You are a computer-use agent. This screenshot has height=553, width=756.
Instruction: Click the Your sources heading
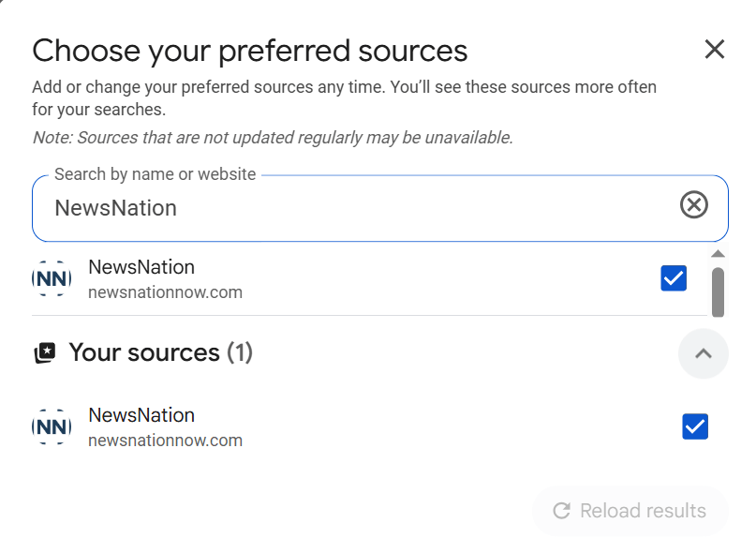pos(144,352)
